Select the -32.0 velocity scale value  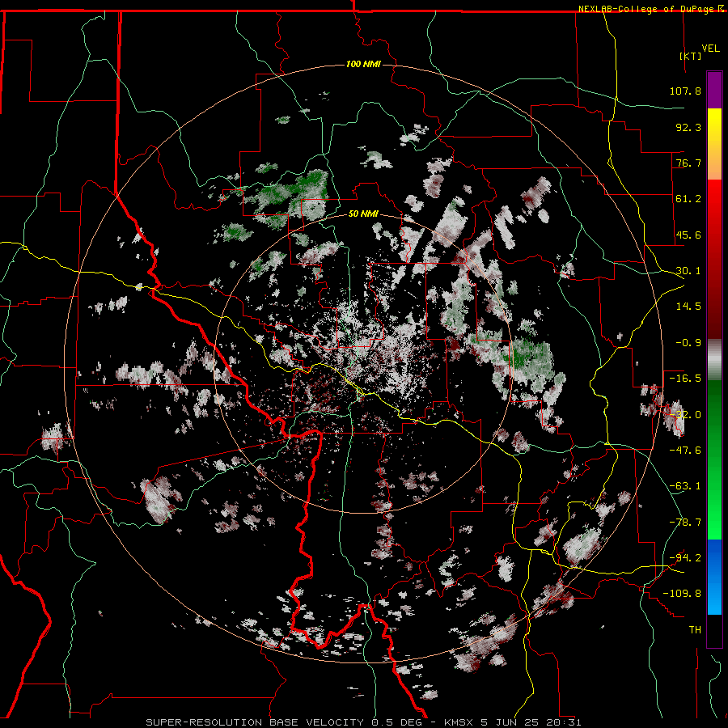[x=685, y=415]
